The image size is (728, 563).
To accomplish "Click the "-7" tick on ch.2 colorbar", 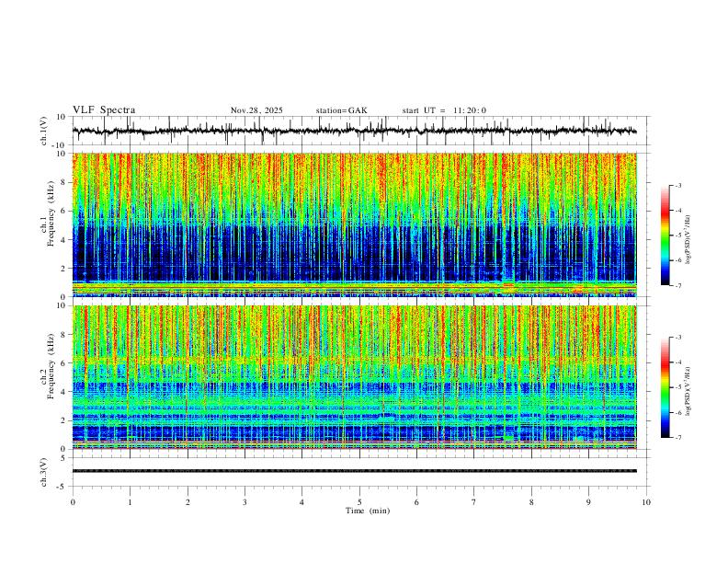I will click(677, 438).
